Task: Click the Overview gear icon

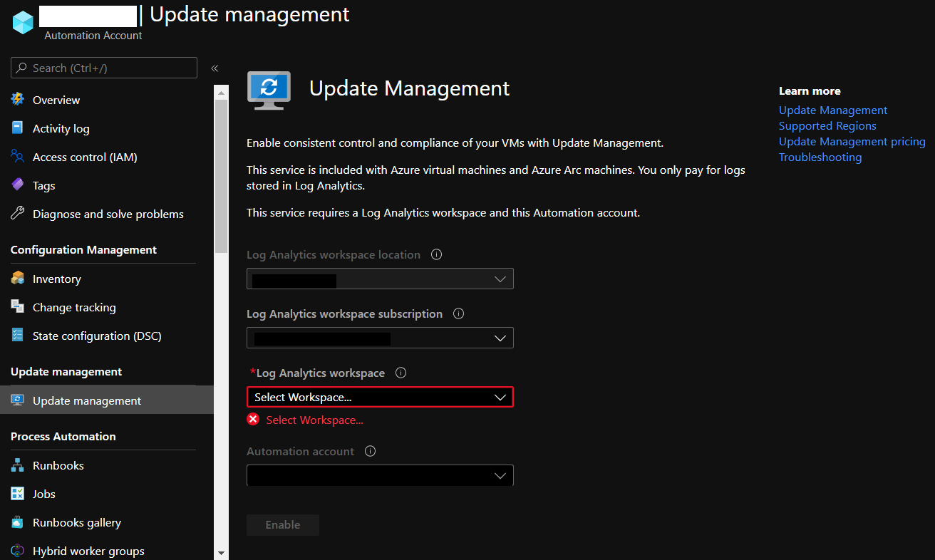Action: coord(18,99)
